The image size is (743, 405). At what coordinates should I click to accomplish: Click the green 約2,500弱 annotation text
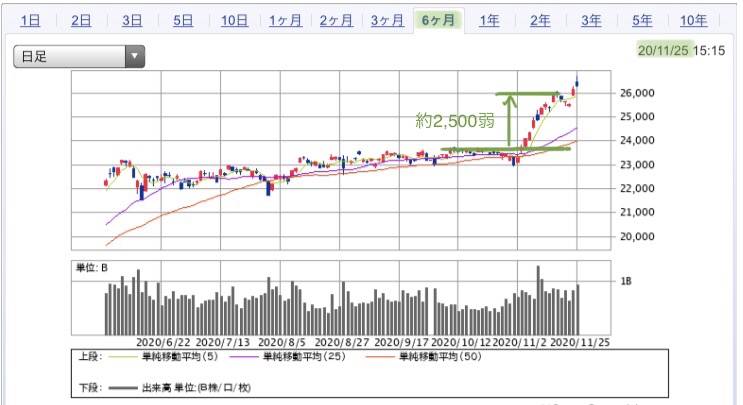455,121
